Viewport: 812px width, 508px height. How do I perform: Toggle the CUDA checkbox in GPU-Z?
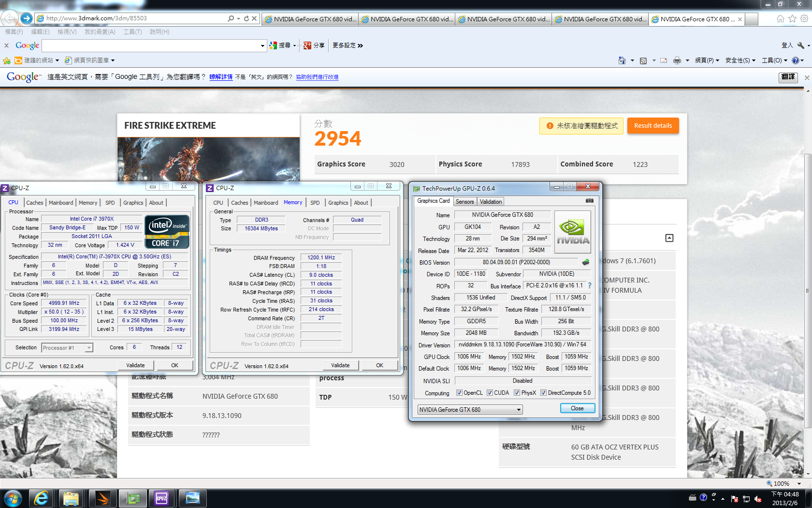[490, 393]
